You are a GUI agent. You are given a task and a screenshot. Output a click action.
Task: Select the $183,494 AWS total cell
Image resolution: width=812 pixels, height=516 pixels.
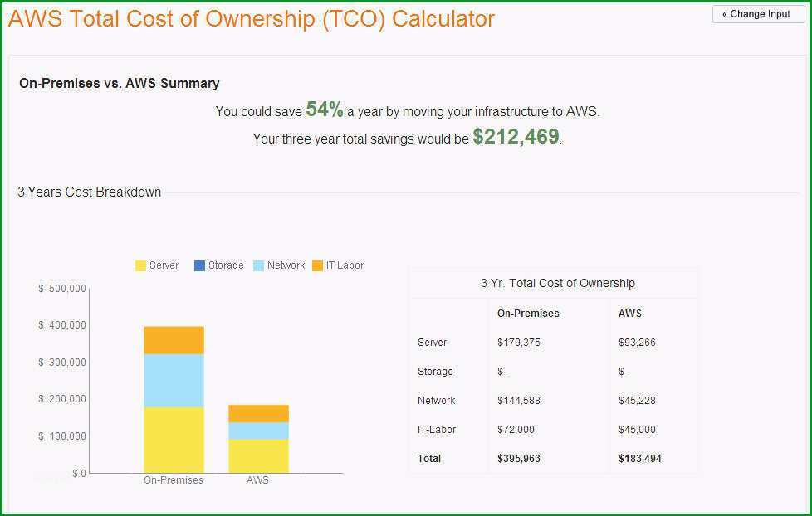(x=640, y=458)
